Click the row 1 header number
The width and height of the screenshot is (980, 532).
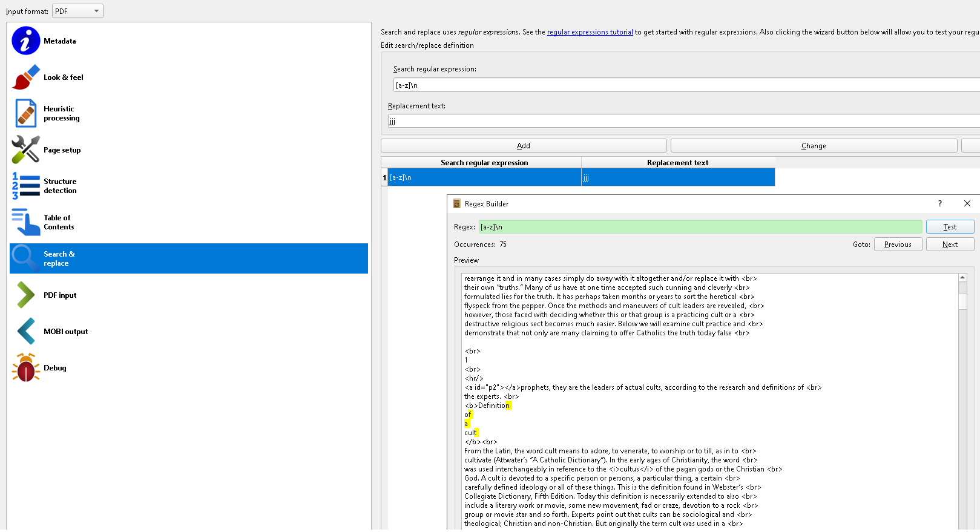(384, 177)
